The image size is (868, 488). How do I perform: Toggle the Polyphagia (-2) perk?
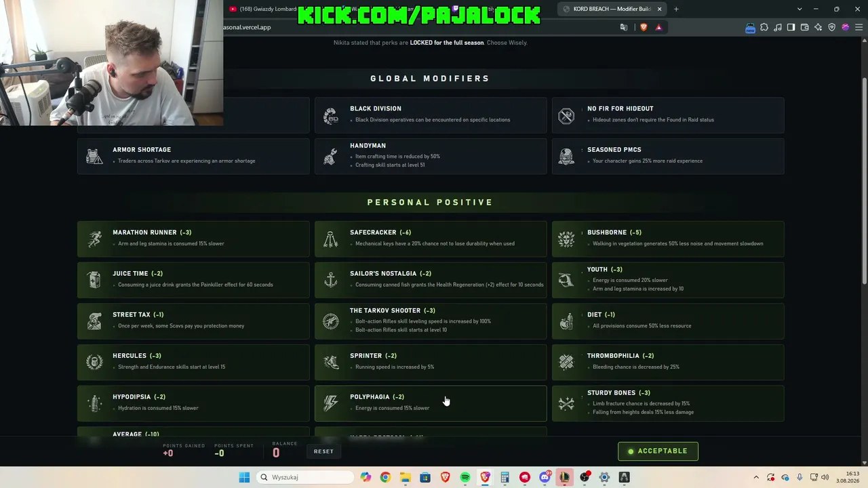point(431,403)
